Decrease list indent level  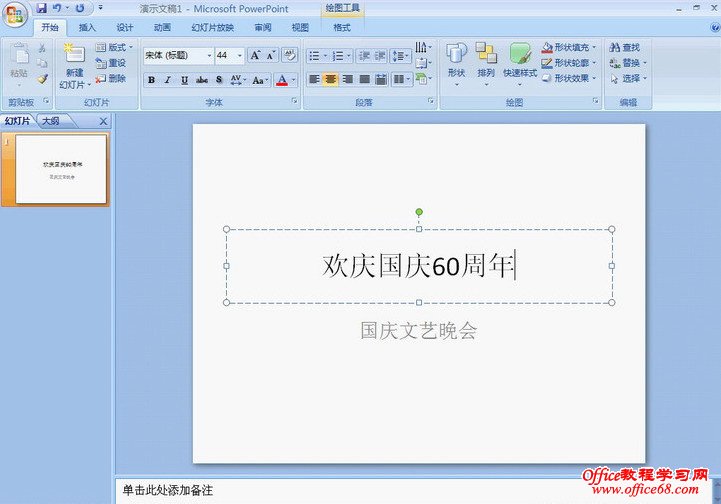tap(364, 56)
